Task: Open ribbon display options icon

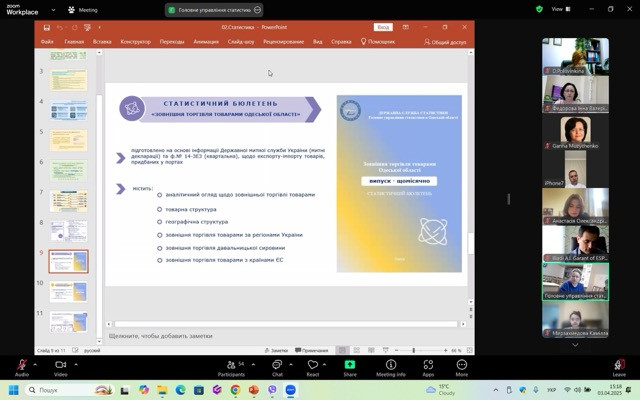Action: click(405, 27)
